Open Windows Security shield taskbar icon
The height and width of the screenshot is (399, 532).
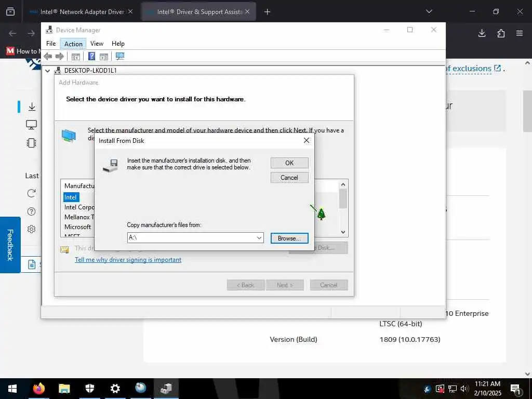(89, 388)
